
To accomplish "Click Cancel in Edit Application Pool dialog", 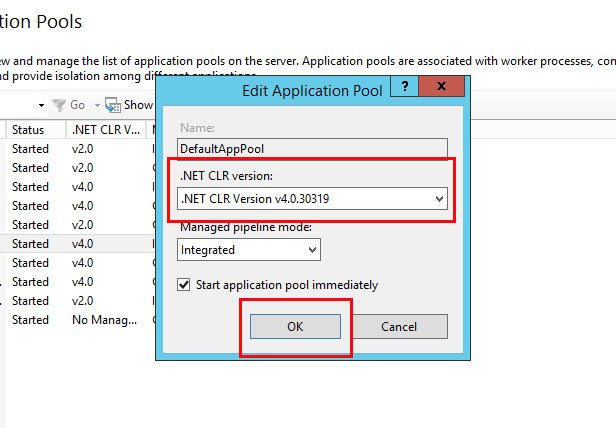I will [400, 326].
